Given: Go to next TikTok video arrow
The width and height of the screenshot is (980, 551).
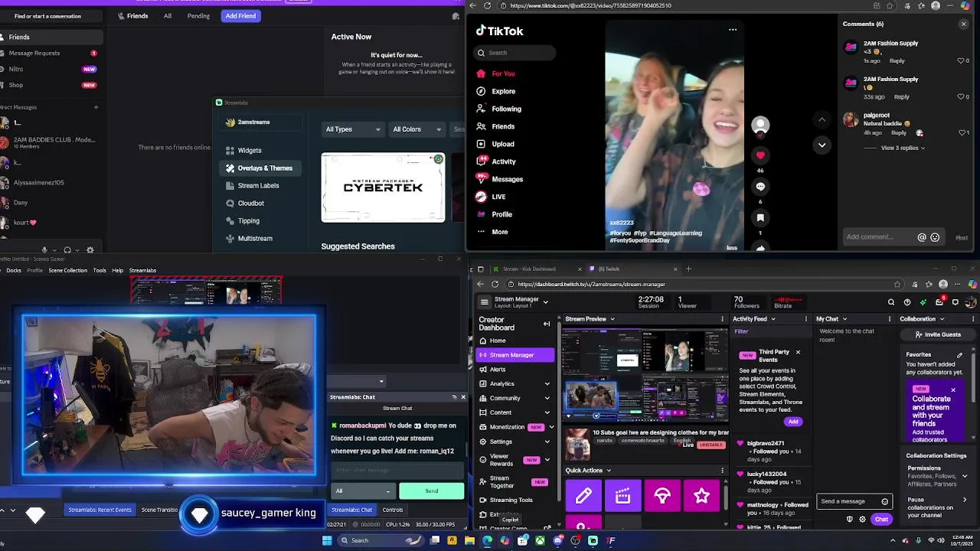Looking at the screenshot, I should point(822,145).
